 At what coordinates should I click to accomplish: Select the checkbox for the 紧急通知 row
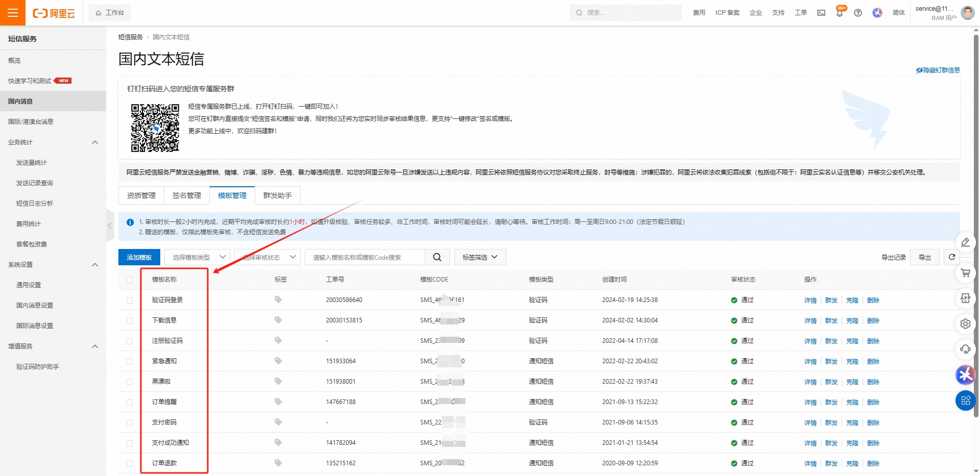tap(130, 362)
